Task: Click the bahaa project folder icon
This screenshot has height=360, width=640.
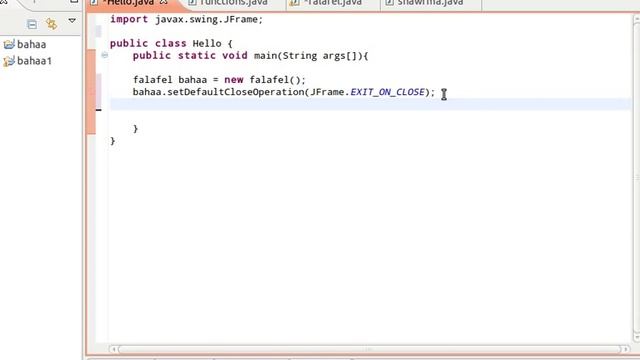Action: point(9,44)
